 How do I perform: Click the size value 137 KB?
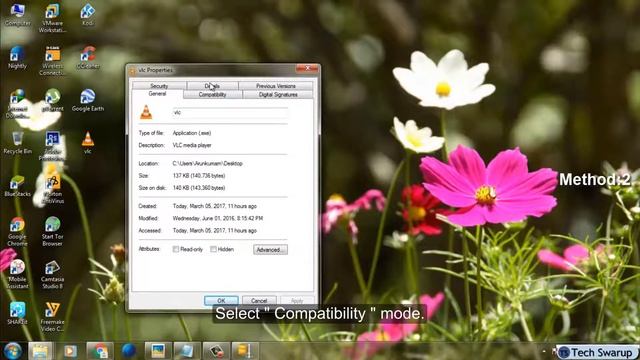[199, 176]
